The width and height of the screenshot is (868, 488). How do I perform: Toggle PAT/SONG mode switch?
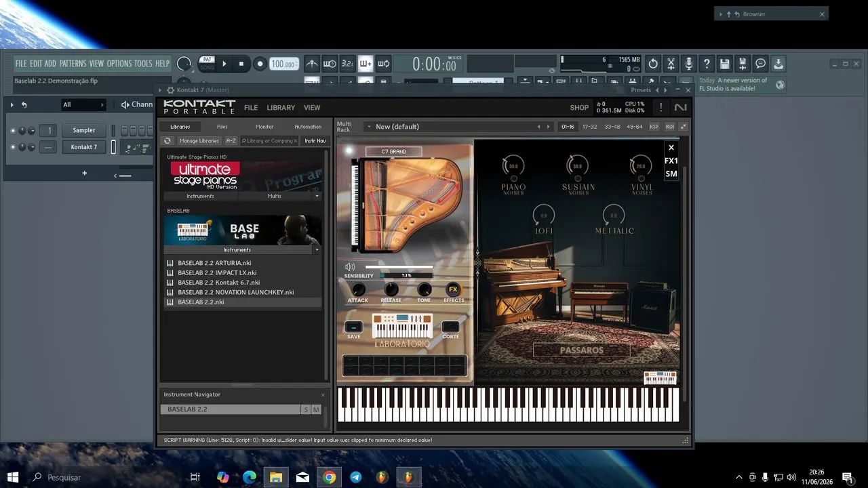207,64
